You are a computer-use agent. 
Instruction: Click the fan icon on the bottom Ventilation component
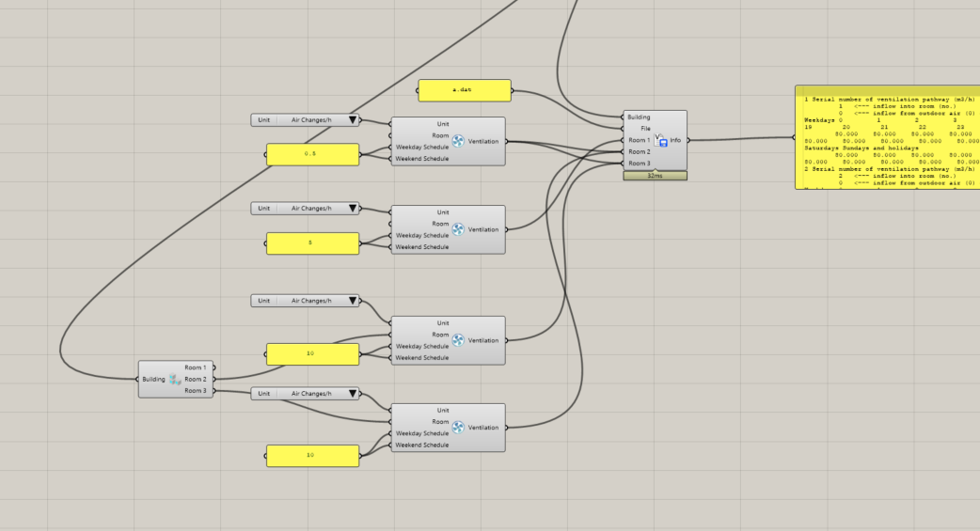point(458,428)
